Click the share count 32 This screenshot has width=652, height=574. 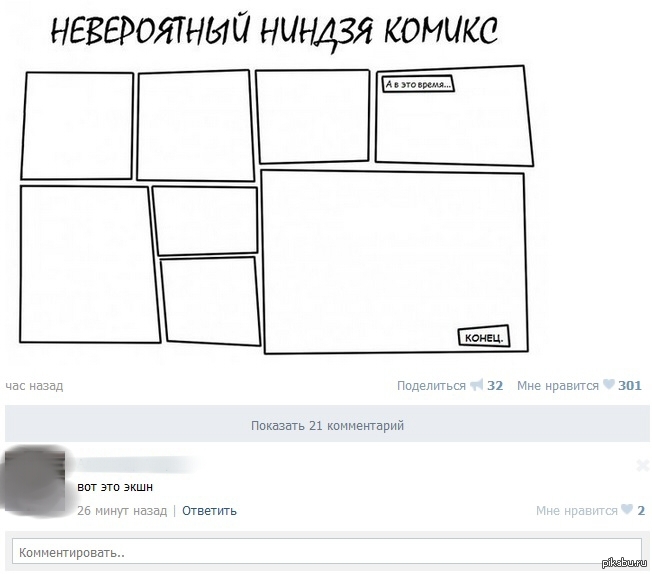tap(495, 386)
